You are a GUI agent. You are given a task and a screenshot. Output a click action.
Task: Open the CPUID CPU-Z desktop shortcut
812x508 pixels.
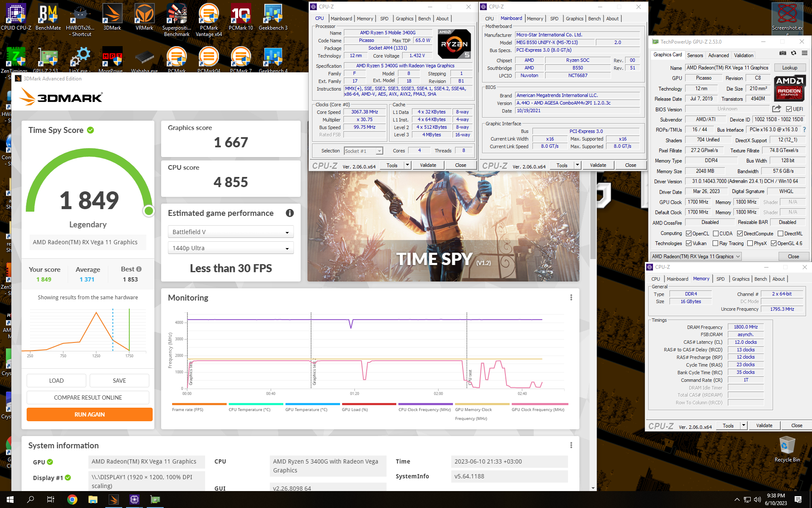click(x=16, y=17)
